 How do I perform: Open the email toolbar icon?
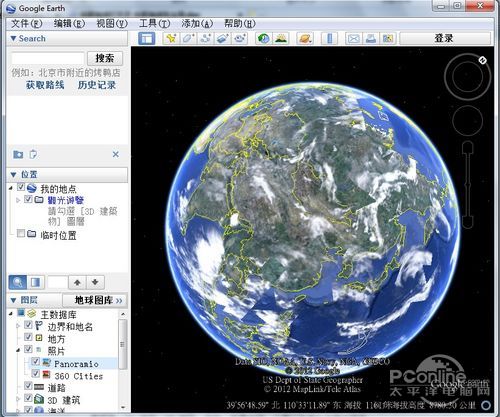click(x=353, y=38)
